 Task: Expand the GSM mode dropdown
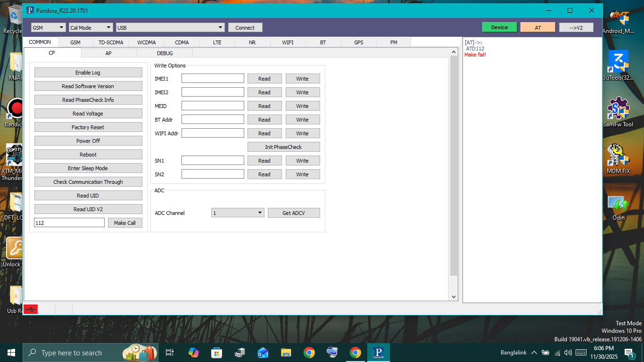(x=49, y=28)
